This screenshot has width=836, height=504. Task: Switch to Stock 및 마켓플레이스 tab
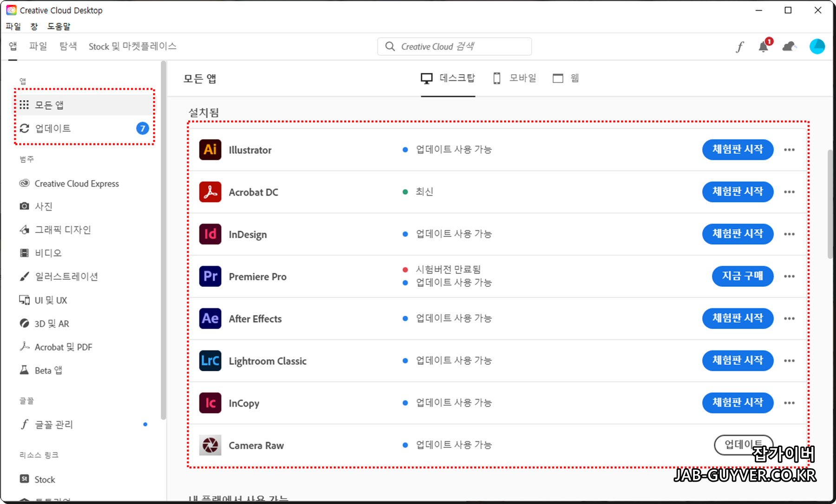coord(132,46)
